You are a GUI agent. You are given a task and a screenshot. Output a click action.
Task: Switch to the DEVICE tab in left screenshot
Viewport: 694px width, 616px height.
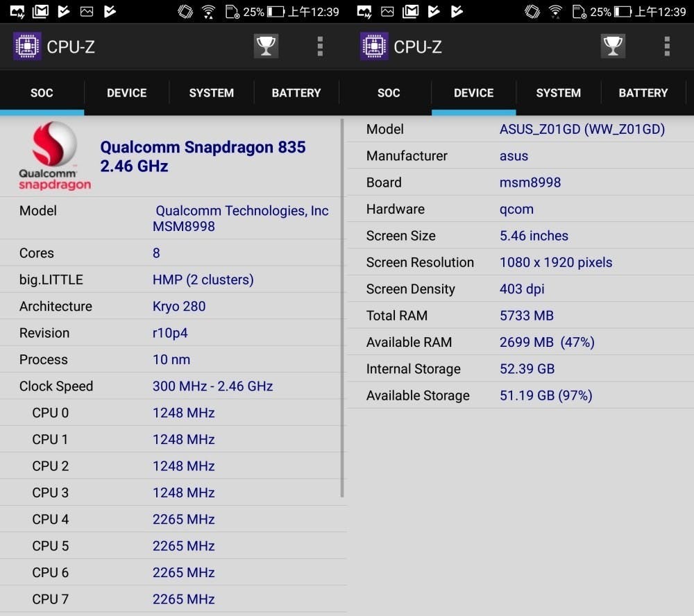pos(126,93)
